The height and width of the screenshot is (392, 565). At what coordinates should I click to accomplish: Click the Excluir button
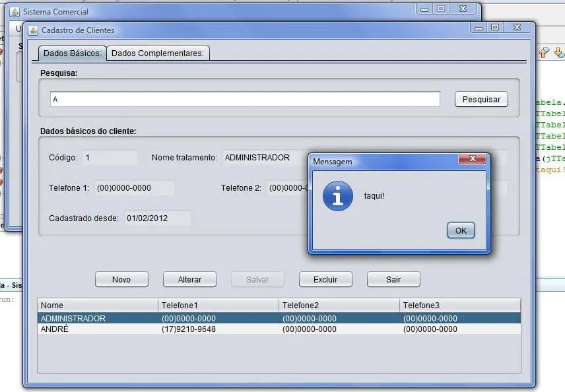coord(325,280)
